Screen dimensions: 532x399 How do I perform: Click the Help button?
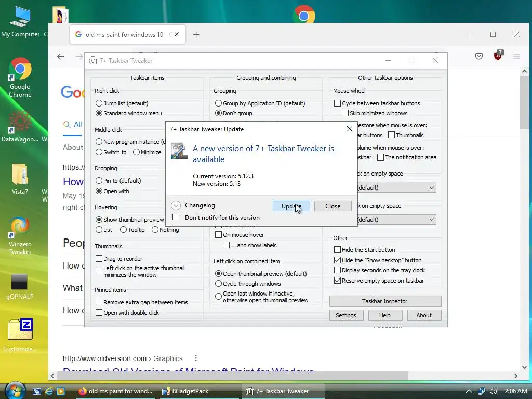[x=385, y=315]
